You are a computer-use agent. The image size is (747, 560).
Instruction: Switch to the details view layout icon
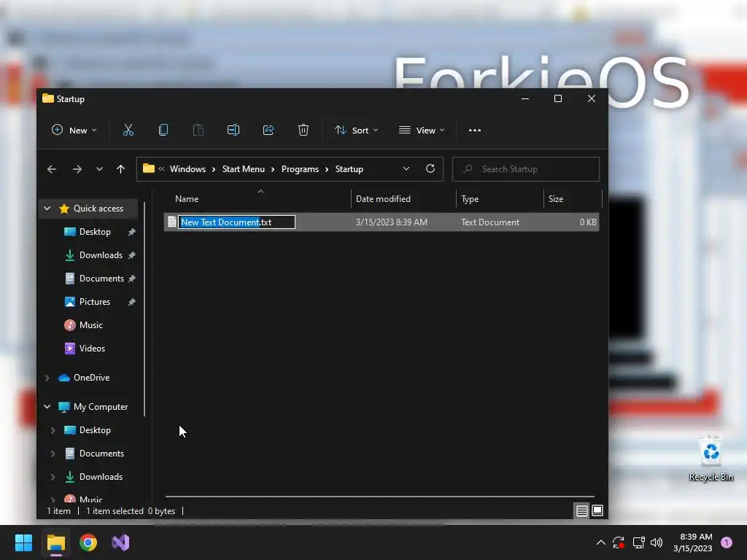(581, 511)
